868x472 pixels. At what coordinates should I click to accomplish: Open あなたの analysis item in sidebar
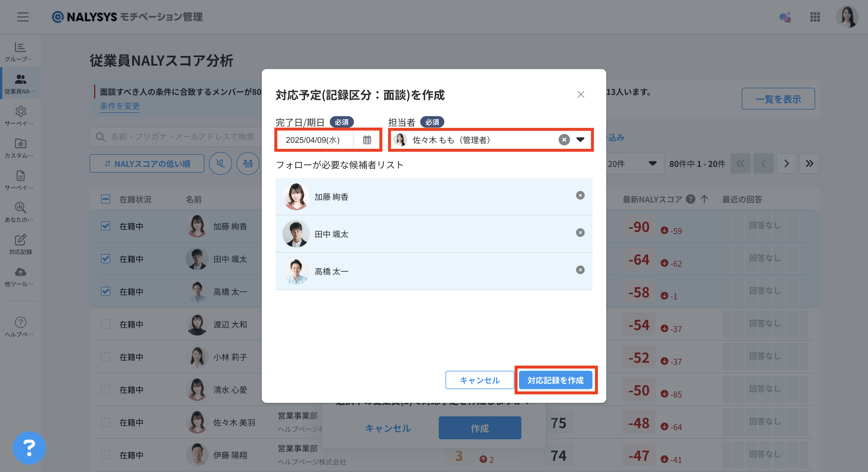21,212
